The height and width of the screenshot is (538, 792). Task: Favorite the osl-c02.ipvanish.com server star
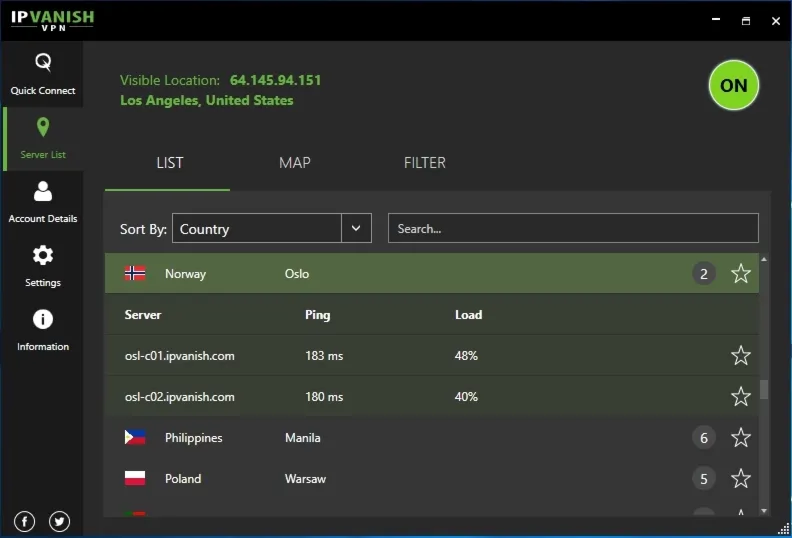pos(740,396)
